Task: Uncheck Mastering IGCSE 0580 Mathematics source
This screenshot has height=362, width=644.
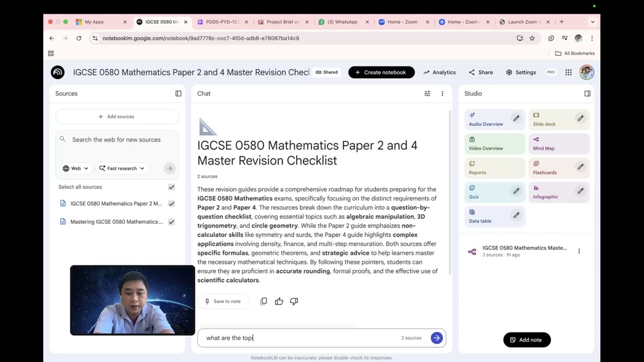Action: [172, 222]
